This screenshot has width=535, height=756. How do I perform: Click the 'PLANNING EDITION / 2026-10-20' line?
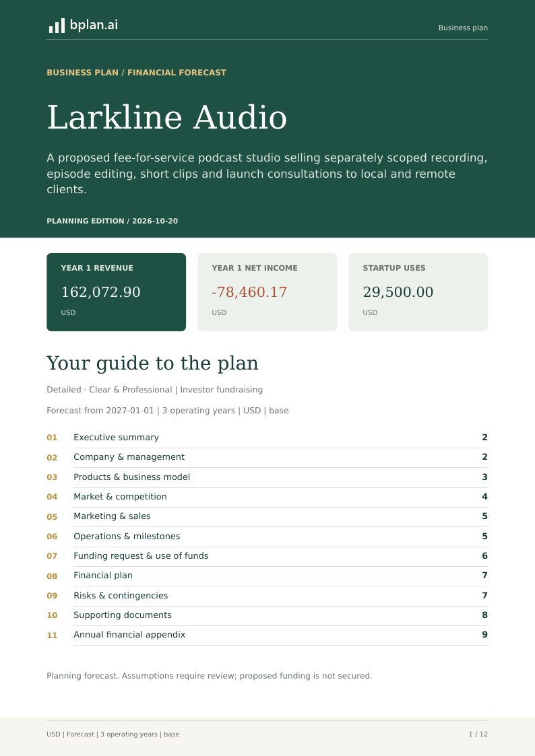coord(113,221)
